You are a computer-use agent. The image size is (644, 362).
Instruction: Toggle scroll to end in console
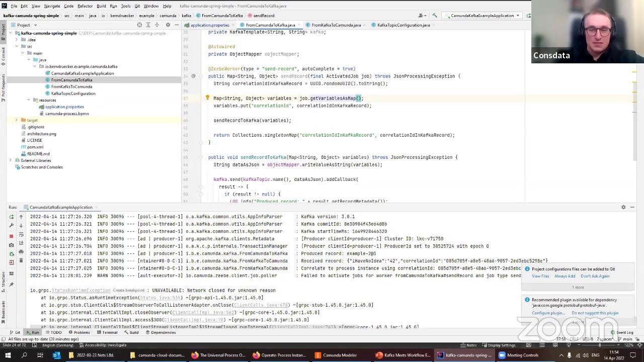click(x=21, y=243)
